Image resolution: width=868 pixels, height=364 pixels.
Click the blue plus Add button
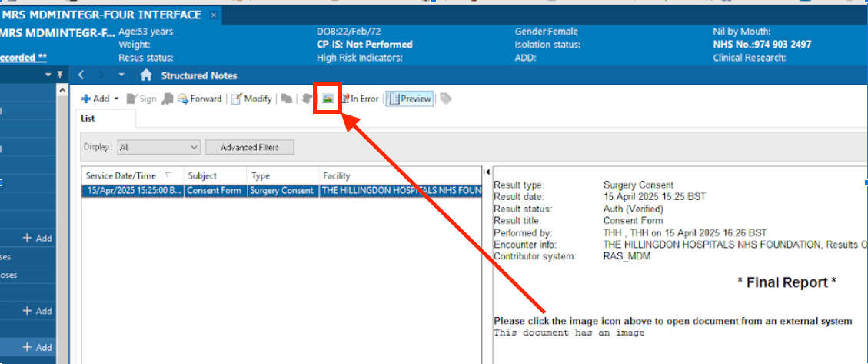(x=95, y=99)
